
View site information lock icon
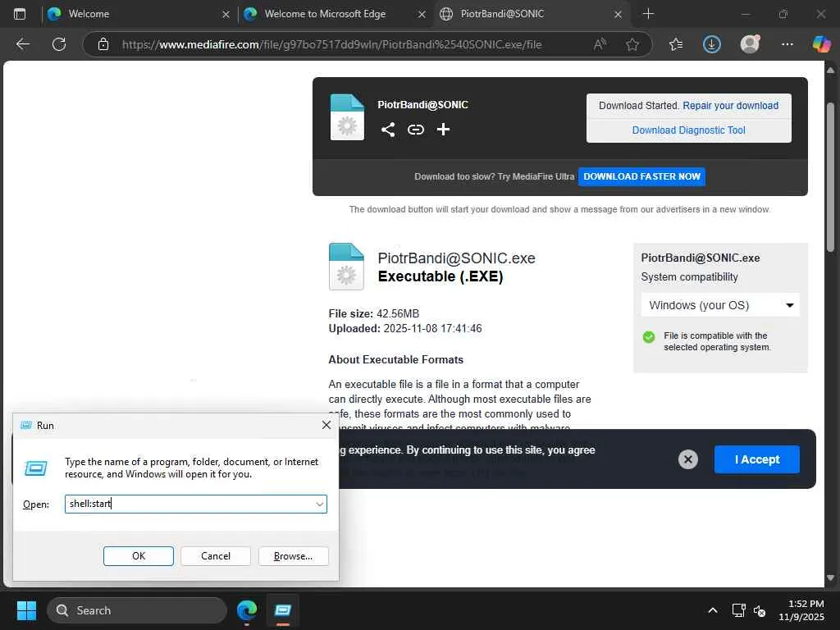click(x=103, y=44)
